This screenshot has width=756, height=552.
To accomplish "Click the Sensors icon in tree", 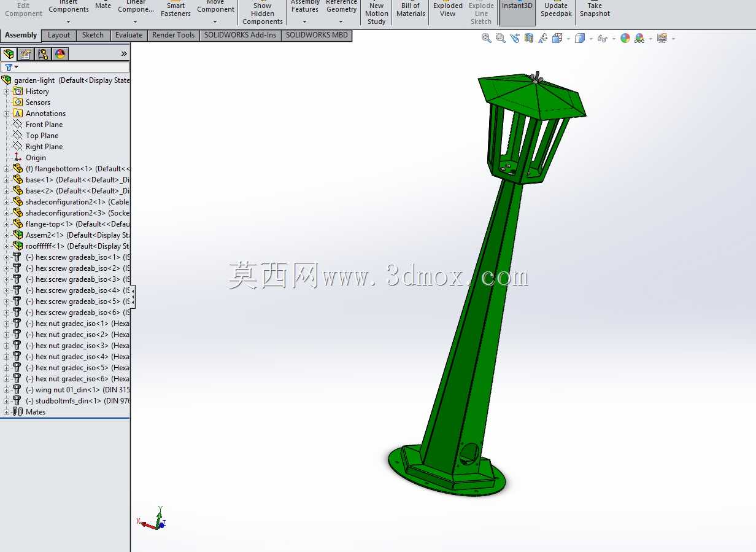I will [x=18, y=103].
